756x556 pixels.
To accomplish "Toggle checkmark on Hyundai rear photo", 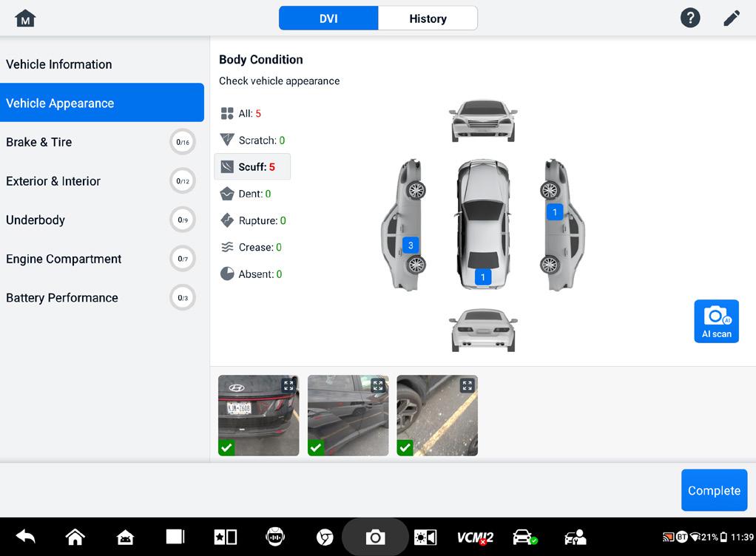I will pyautogui.click(x=226, y=447).
